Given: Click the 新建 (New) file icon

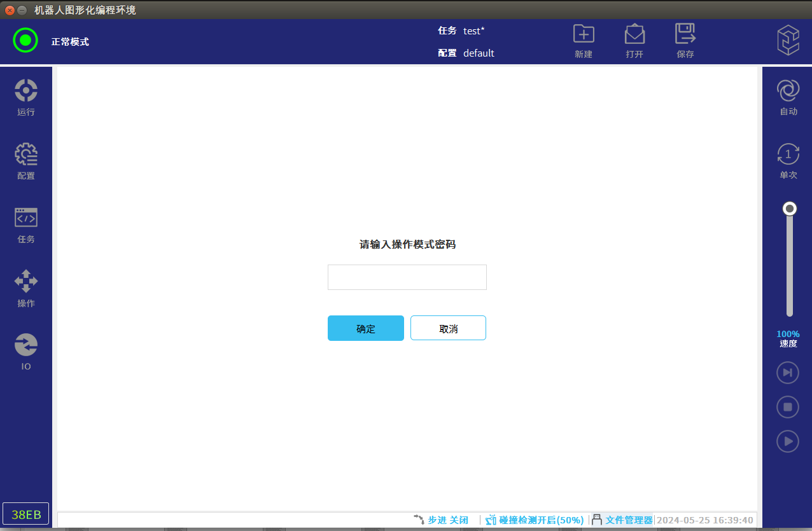Looking at the screenshot, I should click(584, 35).
